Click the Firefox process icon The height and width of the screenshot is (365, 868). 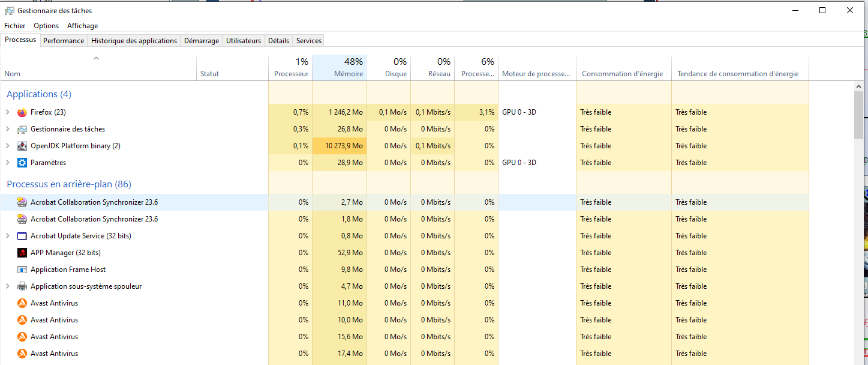pos(22,112)
